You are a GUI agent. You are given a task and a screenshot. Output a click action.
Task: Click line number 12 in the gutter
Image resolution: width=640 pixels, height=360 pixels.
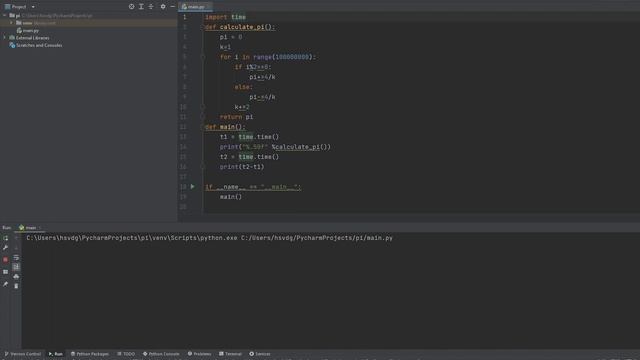click(x=183, y=127)
